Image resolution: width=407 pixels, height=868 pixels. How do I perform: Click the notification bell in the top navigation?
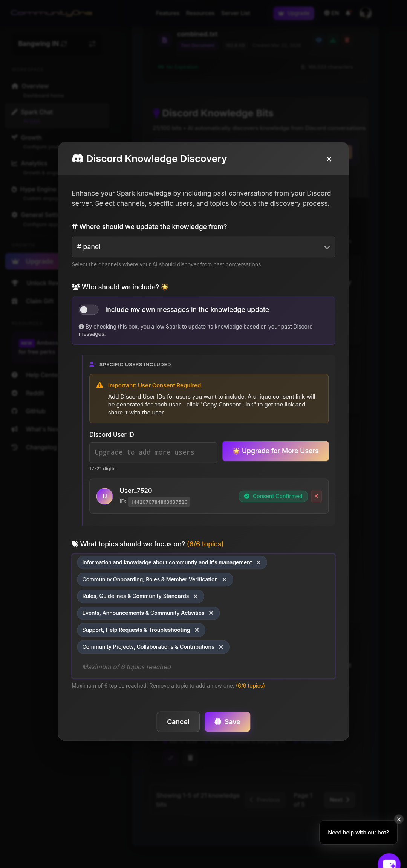tap(348, 13)
